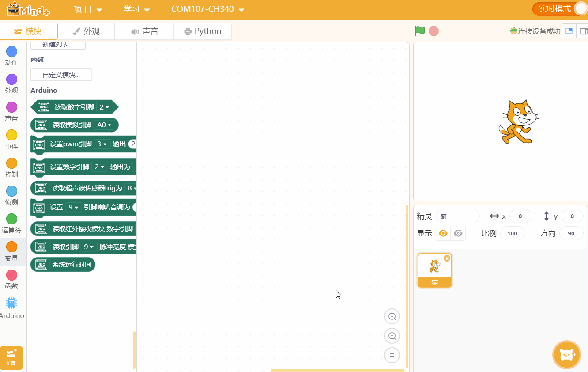The image size is (588, 372).
Task: Select the large stage layout icon
Action: [x=583, y=31]
